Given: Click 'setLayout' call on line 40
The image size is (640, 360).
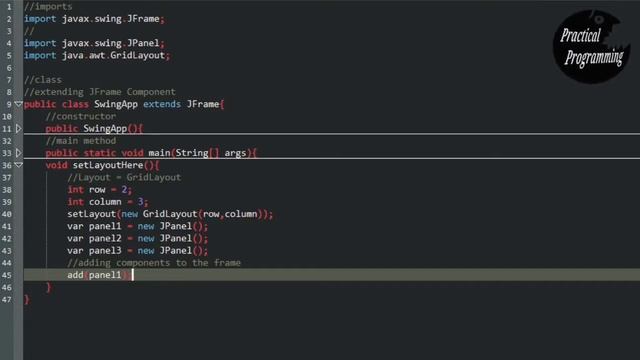Looking at the screenshot, I should [91, 214].
